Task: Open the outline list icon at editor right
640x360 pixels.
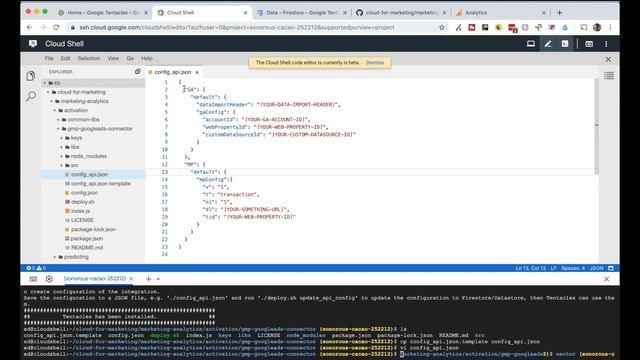Action: [x=609, y=76]
